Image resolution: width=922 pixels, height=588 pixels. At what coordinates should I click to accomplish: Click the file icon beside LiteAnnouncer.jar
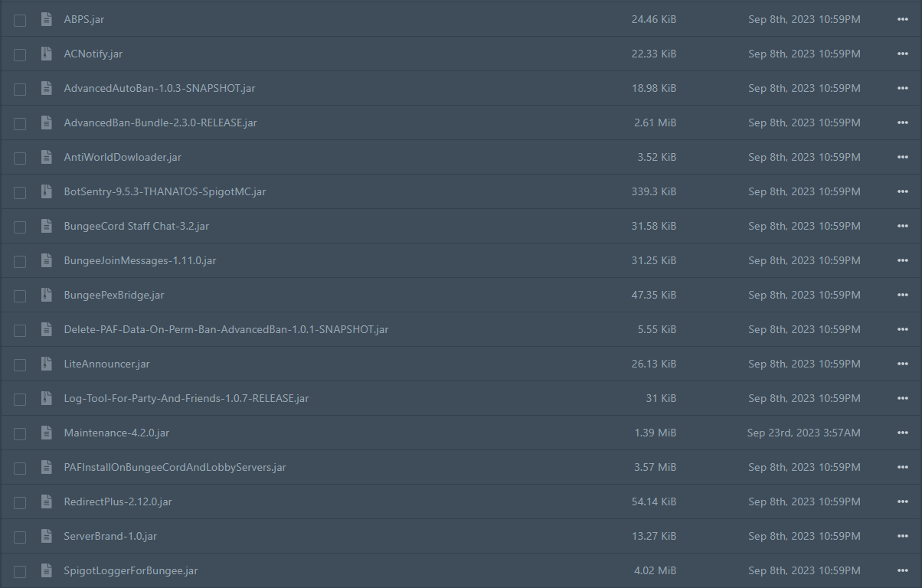click(x=46, y=364)
